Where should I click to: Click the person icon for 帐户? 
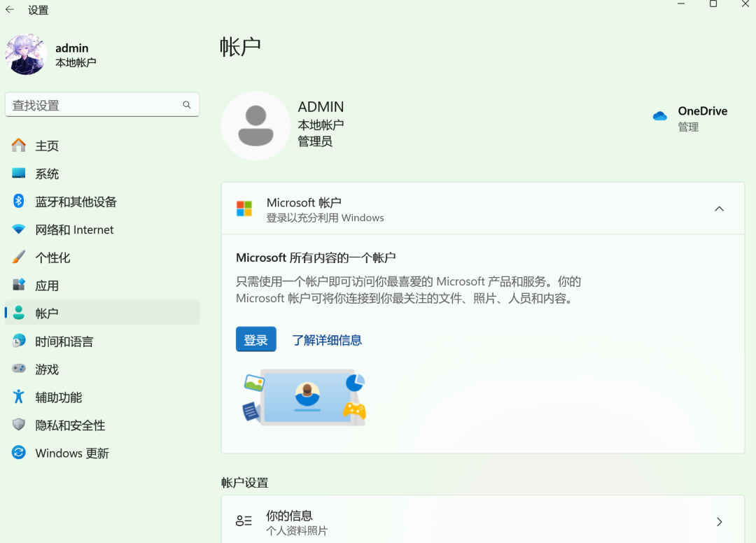pos(19,313)
